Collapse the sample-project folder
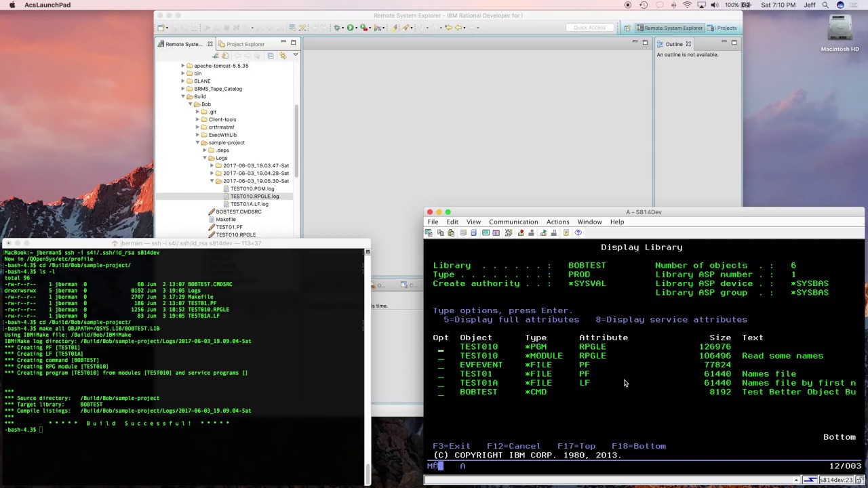This screenshot has height=488, width=868. click(x=198, y=142)
